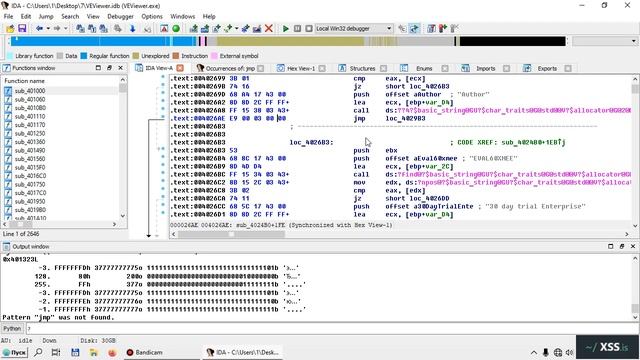Viewport: 640px width, 360px height.
Task: Open the navigation band dropdown at right
Action: 633,41
